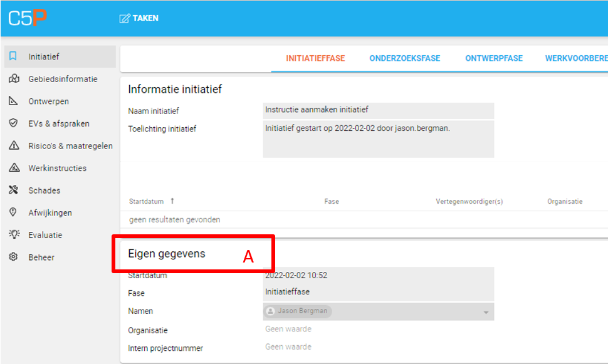Open Werkinstructies using its triangle icon
The height and width of the screenshot is (364, 608).
pos(14,168)
